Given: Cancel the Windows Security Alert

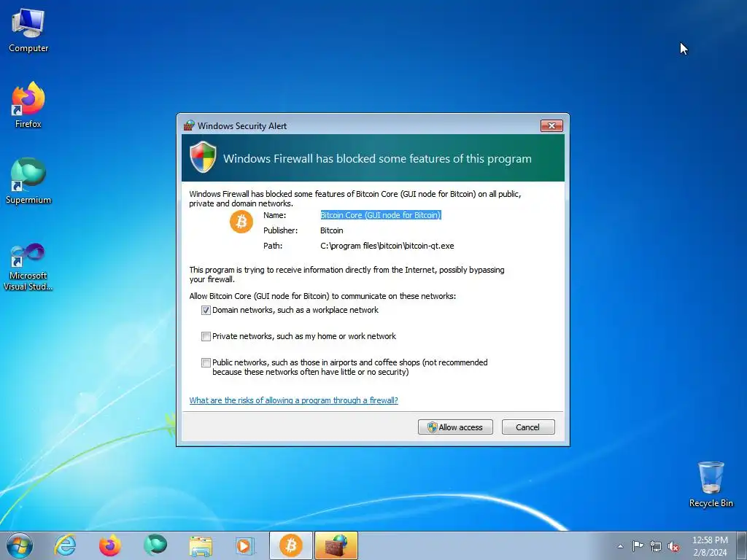Looking at the screenshot, I should 528,427.
